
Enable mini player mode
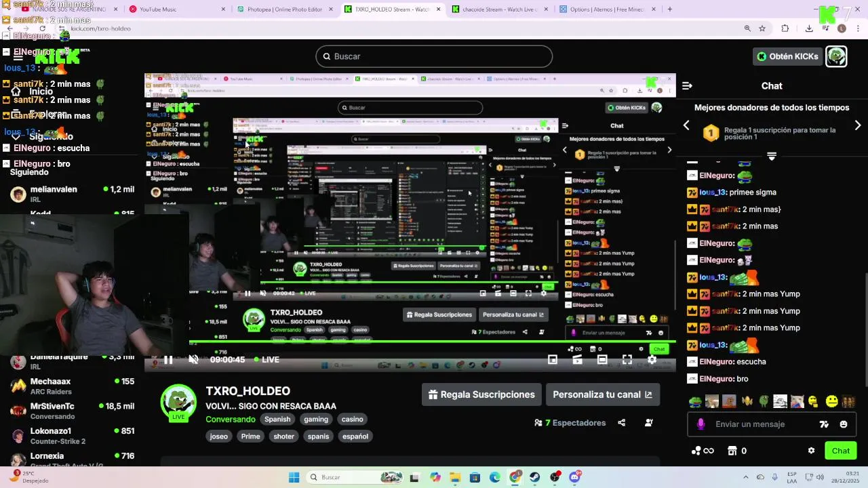553,360
